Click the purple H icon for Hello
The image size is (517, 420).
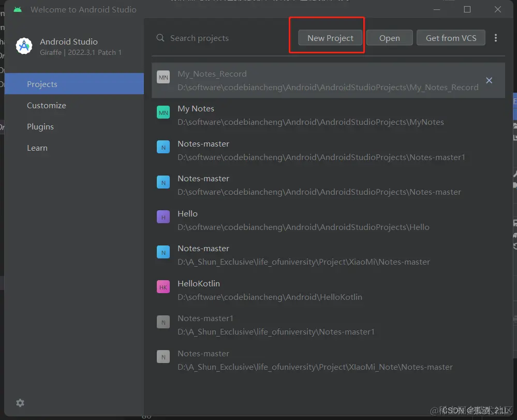click(163, 217)
